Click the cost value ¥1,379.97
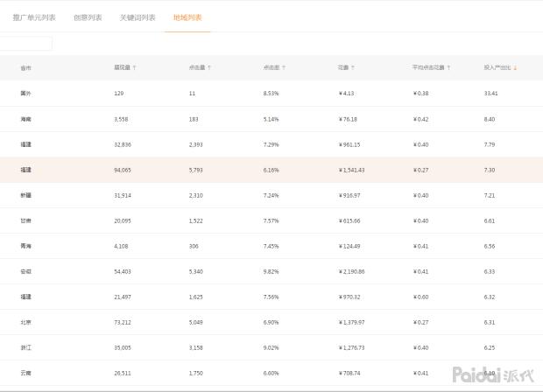 click(x=351, y=323)
